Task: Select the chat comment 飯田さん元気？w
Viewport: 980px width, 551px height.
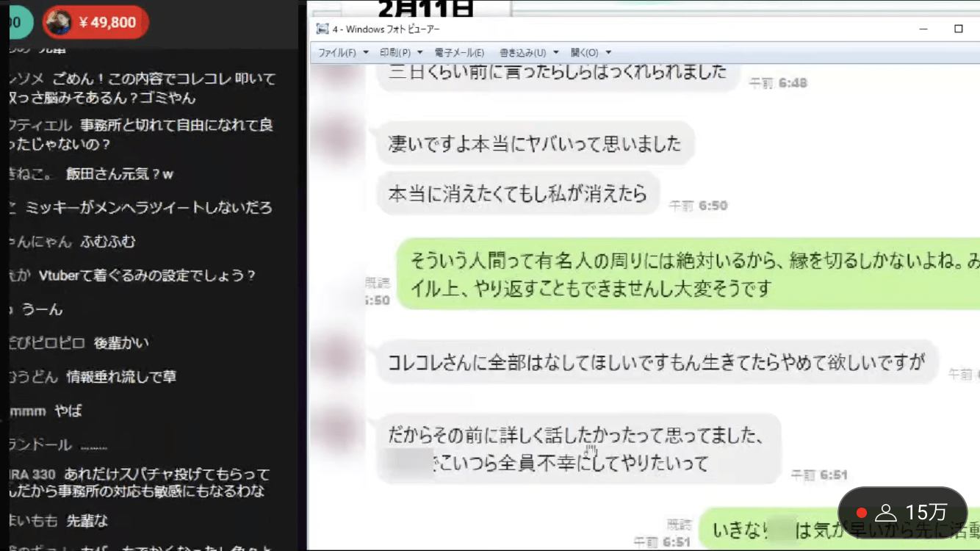Action: [x=119, y=174]
